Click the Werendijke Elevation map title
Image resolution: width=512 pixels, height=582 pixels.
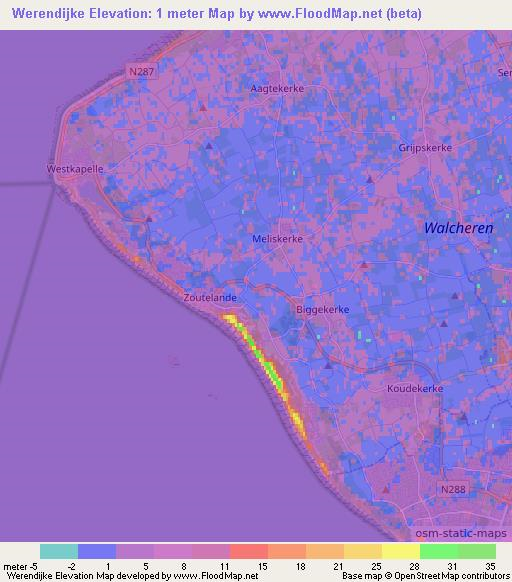pyautogui.click(x=216, y=14)
